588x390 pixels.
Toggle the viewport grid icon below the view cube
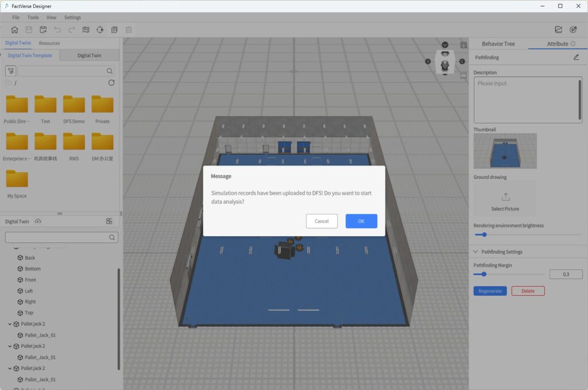click(x=463, y=75)
